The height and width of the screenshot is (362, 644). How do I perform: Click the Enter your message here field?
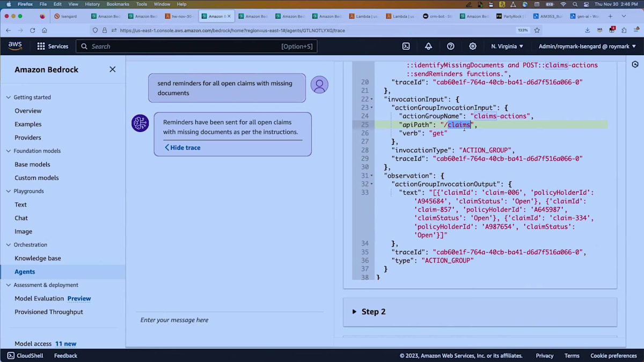click(x=230, y=320)
